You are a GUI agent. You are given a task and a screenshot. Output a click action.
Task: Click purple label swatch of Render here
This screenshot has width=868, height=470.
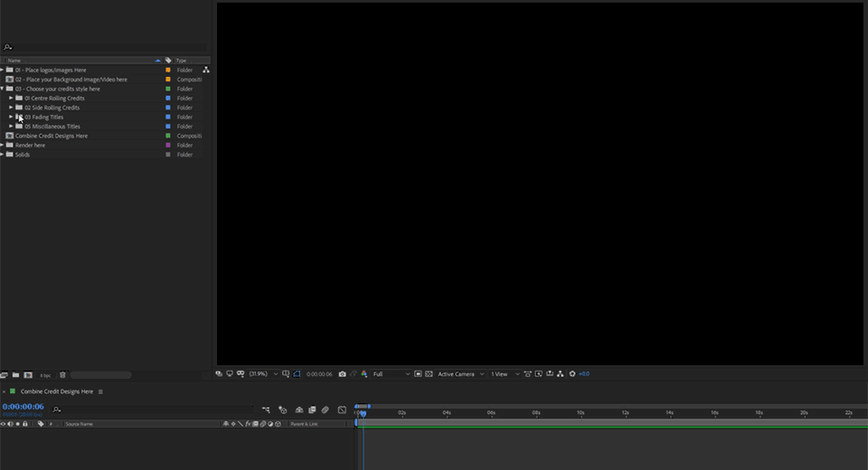168,146
